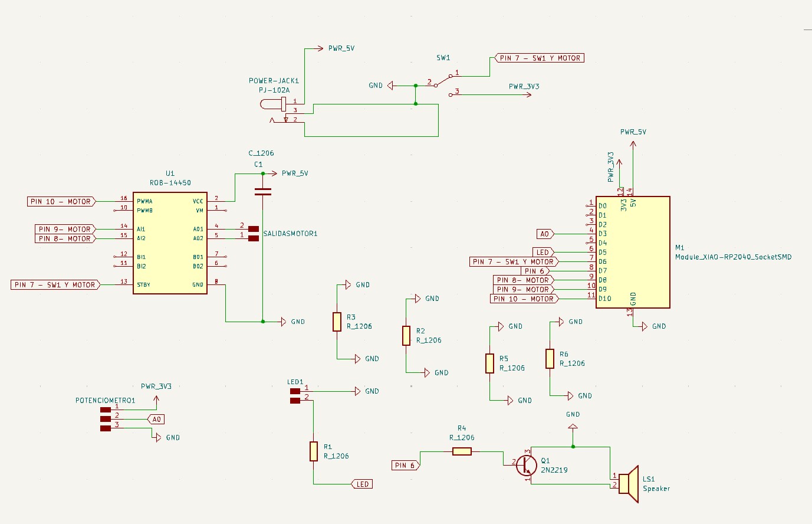Select the R6 resistor symbol
Screen dimensions: 812x524
click(550, 358)
